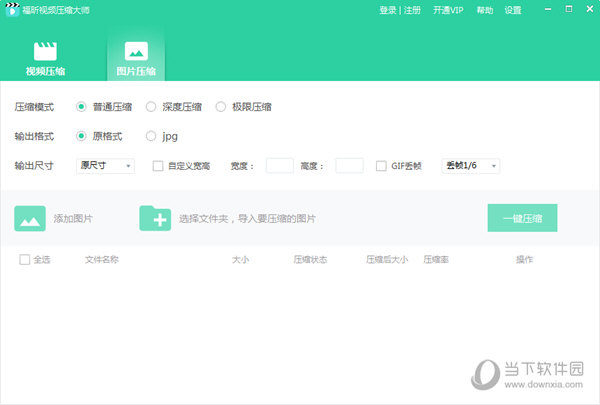Select 普通压缩 compression mode
This screenshot has width=600, height=405.
coord(81,107)
